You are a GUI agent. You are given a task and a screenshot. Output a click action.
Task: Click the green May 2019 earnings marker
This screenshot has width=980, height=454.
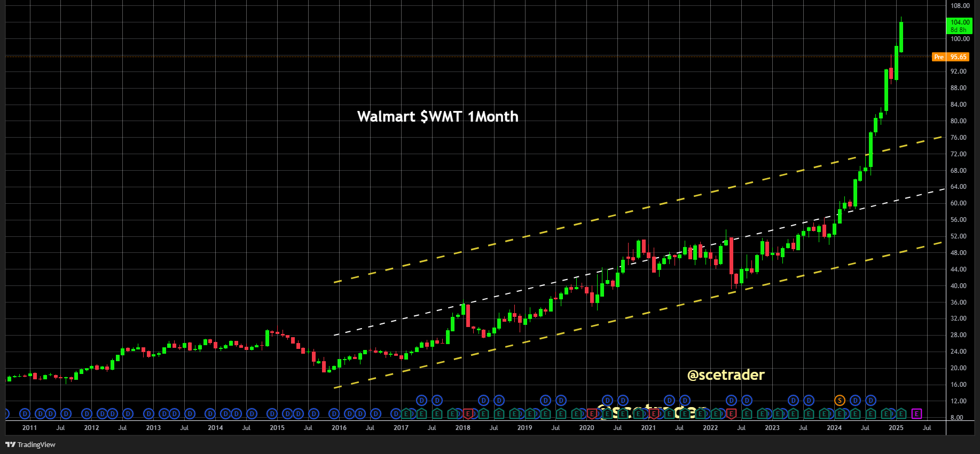(x=545, y=413)
